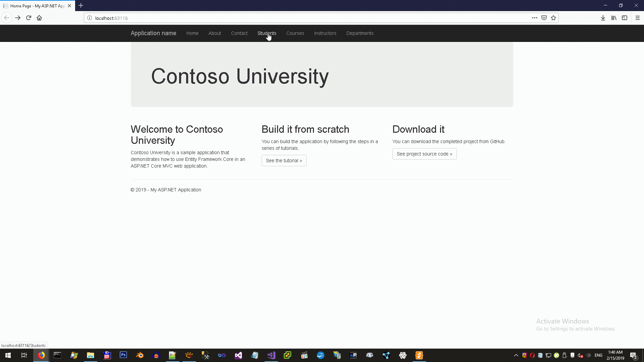Viewport: 644px width, 362px height.
Task: Open page actions three-dot menu
Action: click(534, 18)
